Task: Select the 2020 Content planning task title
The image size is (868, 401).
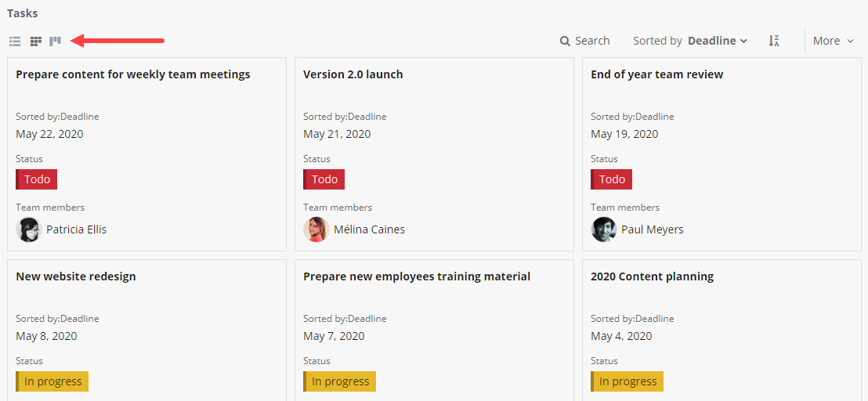Action: pos(652,276)
